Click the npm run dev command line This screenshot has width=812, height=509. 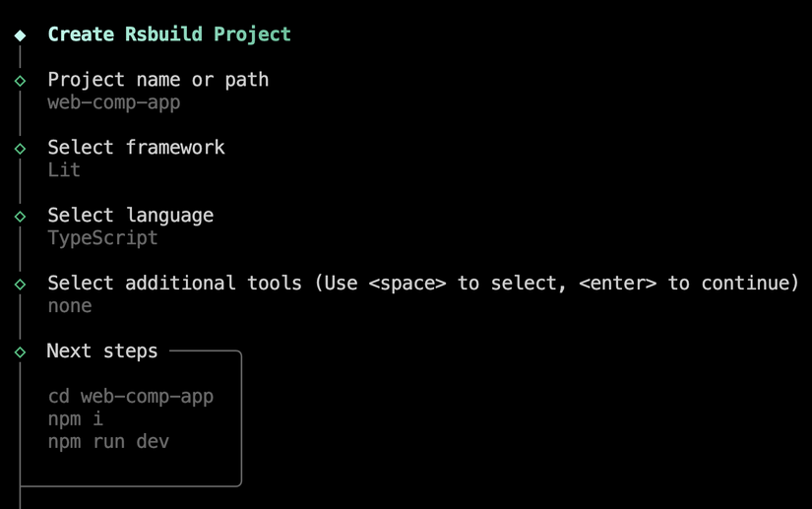coord(108,442)
